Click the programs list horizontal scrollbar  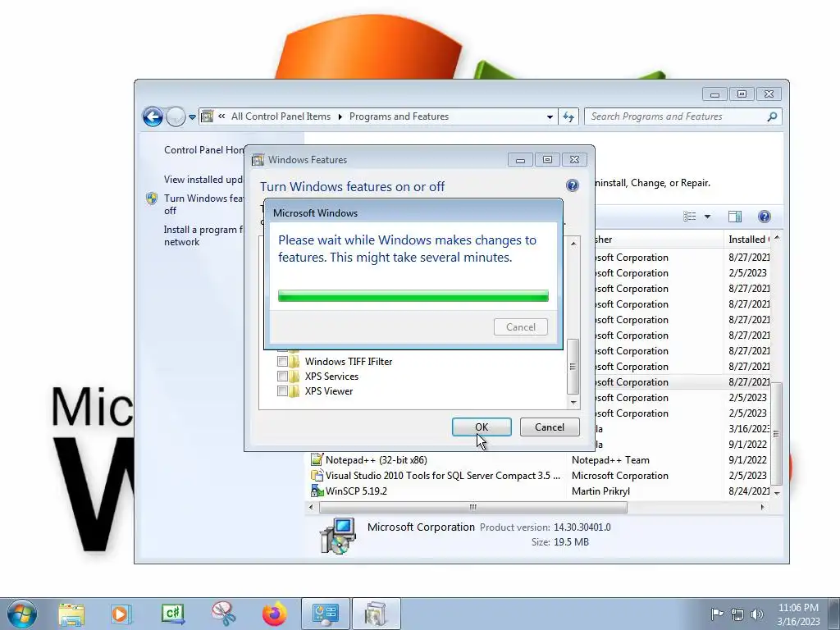pos(473,507)
